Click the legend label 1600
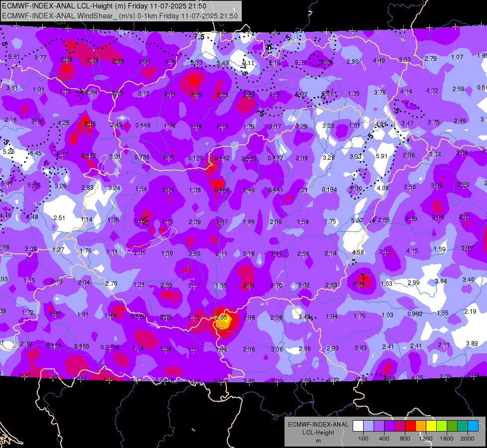The image size is (487, 448). [446, 439]
